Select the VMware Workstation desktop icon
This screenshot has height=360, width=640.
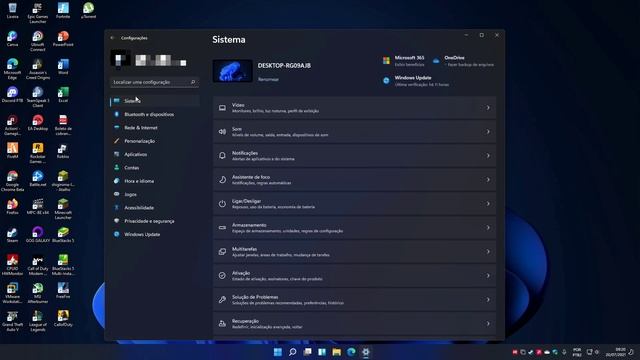click(12, 293)
